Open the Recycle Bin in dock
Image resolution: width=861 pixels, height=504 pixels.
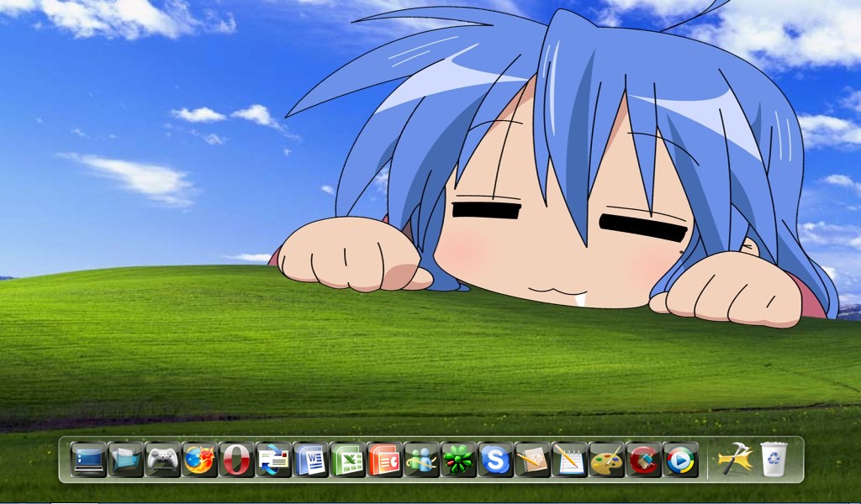[x=774, y=459]
